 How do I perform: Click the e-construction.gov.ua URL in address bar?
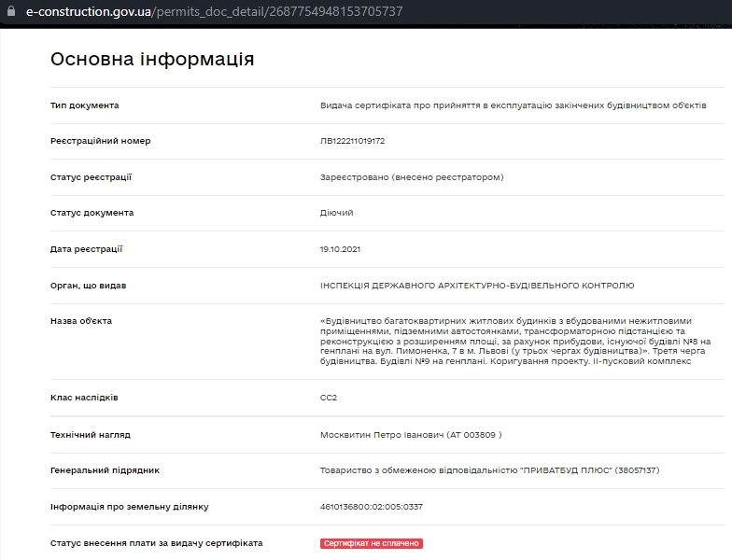click(x=215, y=11)
